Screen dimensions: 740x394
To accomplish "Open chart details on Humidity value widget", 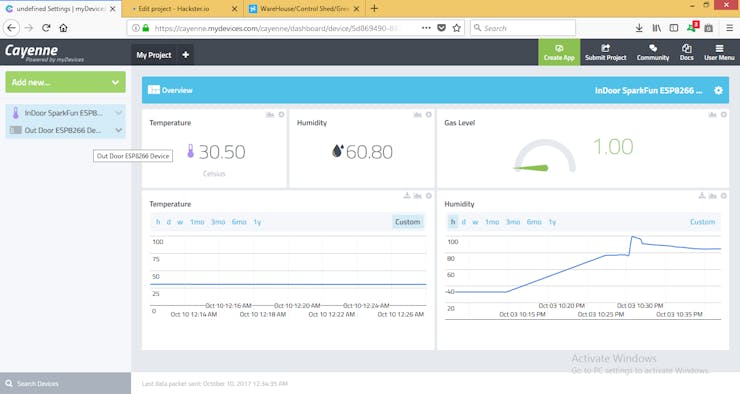I will [x=417, y=115].
